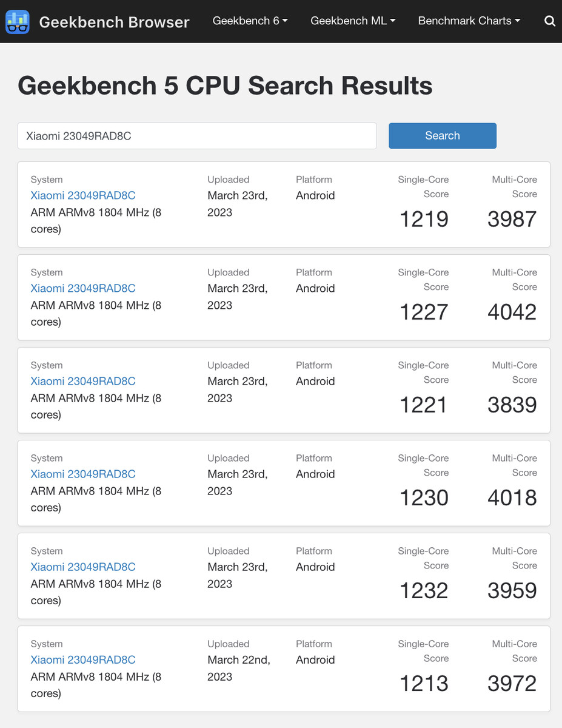This screenshot has height=728, width=562.
Task: Click the 3839 multi-core score value
Action: point(512,405)
